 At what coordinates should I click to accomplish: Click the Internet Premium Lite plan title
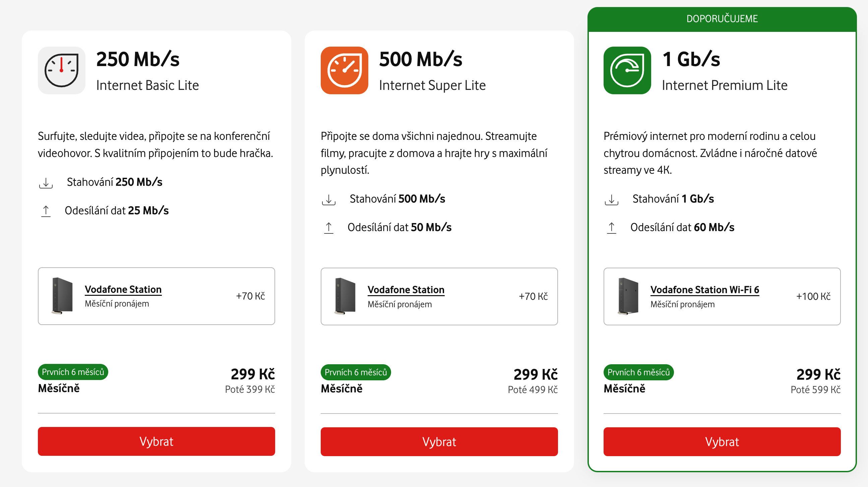click(725, 85)
